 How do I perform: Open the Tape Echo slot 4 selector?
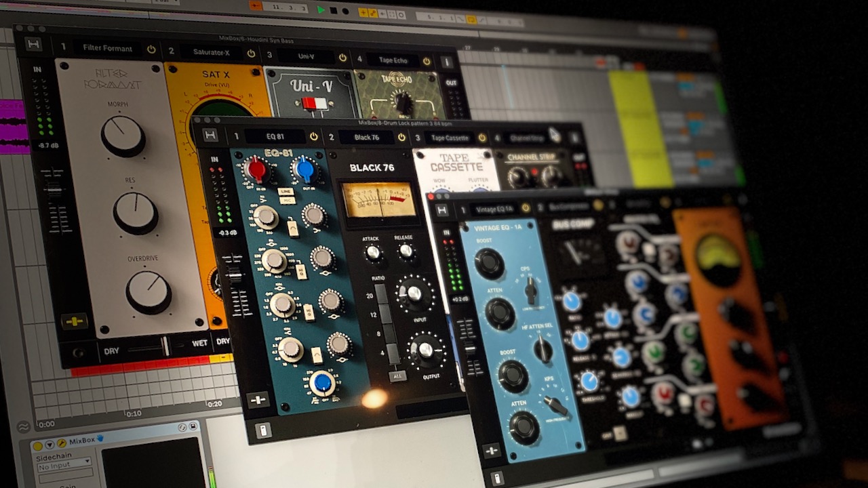(393, 60)
